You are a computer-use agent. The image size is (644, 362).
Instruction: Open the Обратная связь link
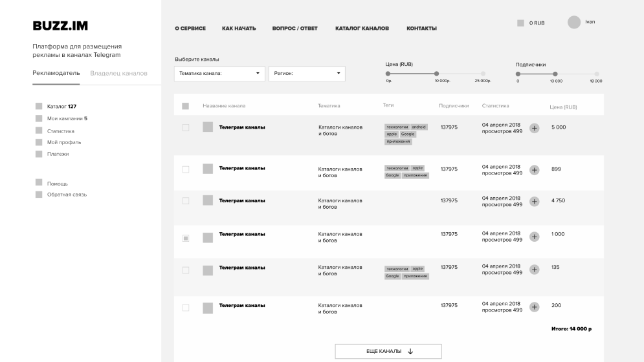point(67,195)
